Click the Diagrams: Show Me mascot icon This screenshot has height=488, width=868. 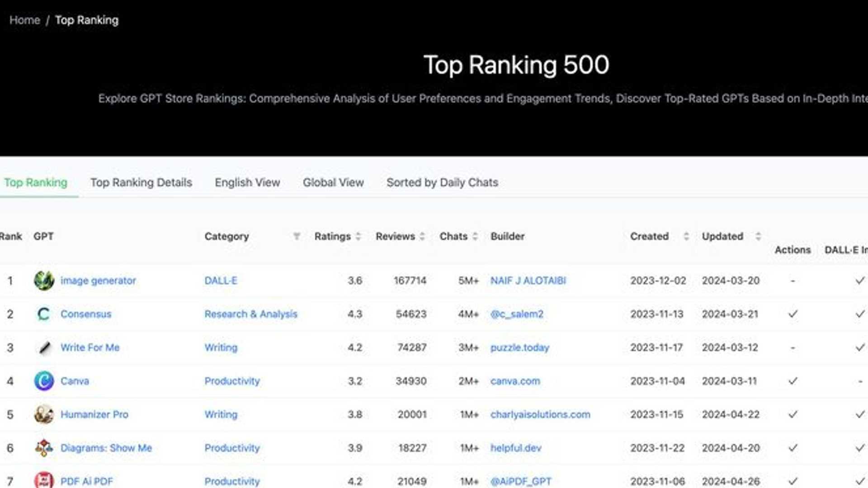tap(43, 448)
